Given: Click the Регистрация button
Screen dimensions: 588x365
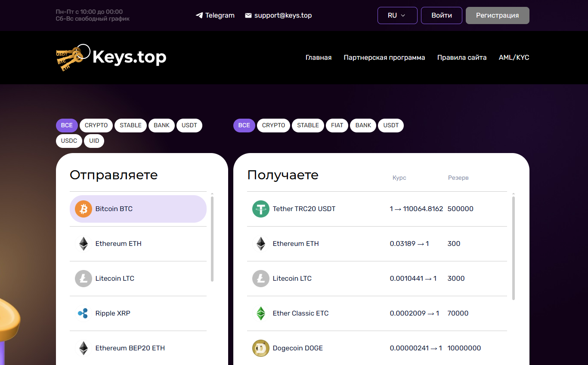Looking at the screenshot, I should (498, 15).
